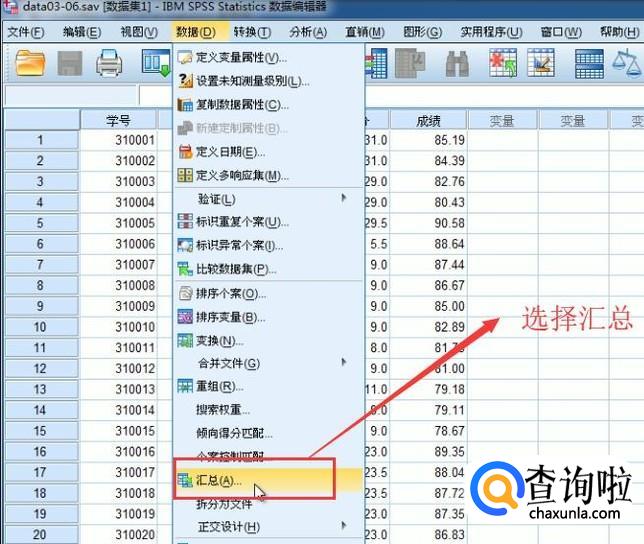Click the Recall dialog toolbar icon
Screen dimensions: 644x544
pos(156,63)
